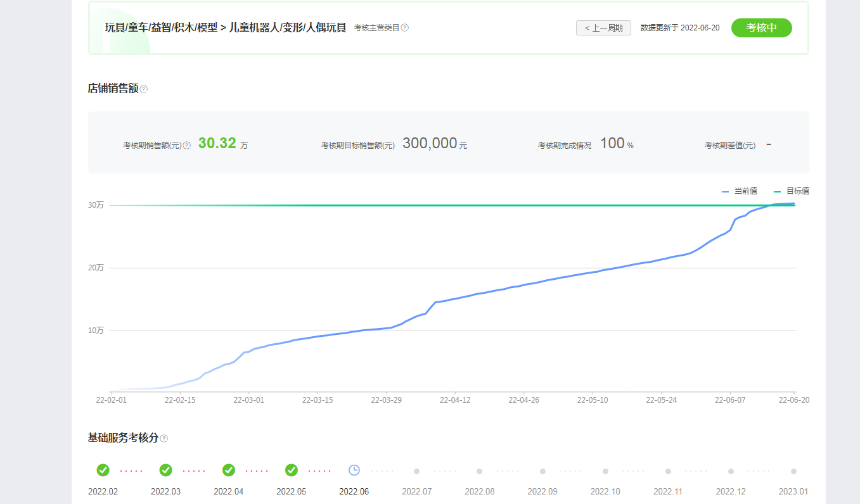Click x-axis date 22-03-01

pyautogui.click(x=248, y=400)
